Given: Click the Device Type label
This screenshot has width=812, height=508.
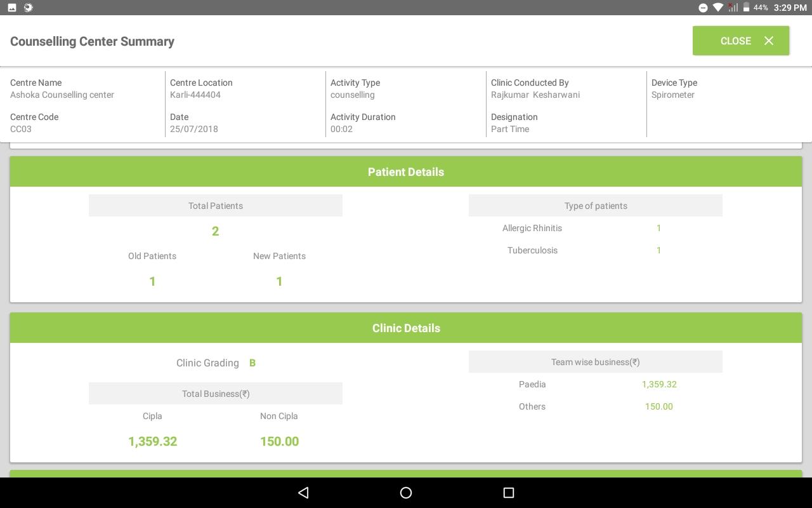Looking at the screenshot, I should [x=674, y=83].
